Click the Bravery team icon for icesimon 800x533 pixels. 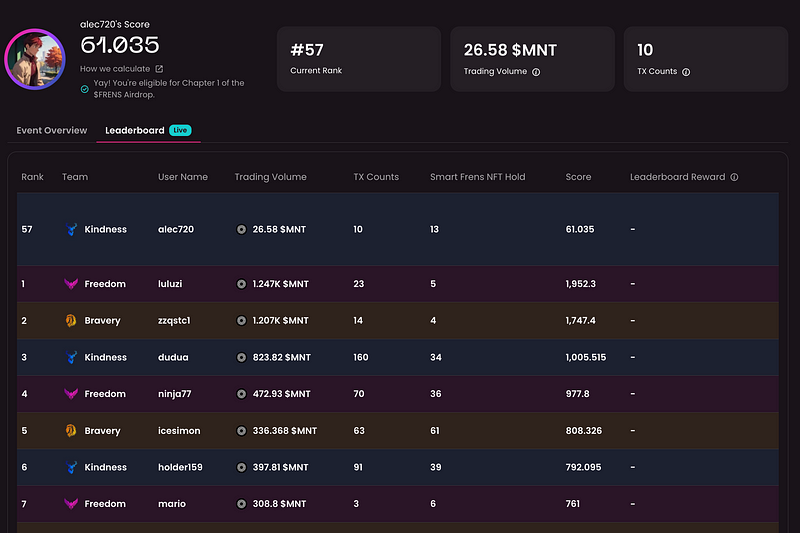[71, 430]
